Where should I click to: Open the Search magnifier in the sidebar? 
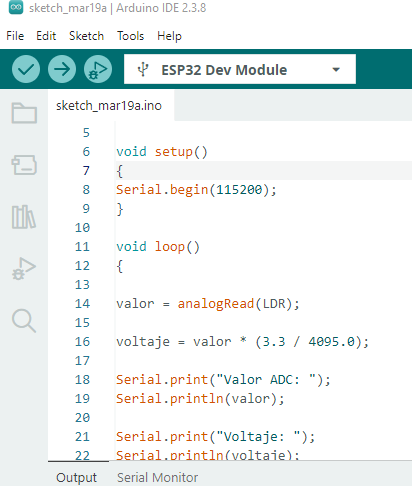(x=24, y=321)
